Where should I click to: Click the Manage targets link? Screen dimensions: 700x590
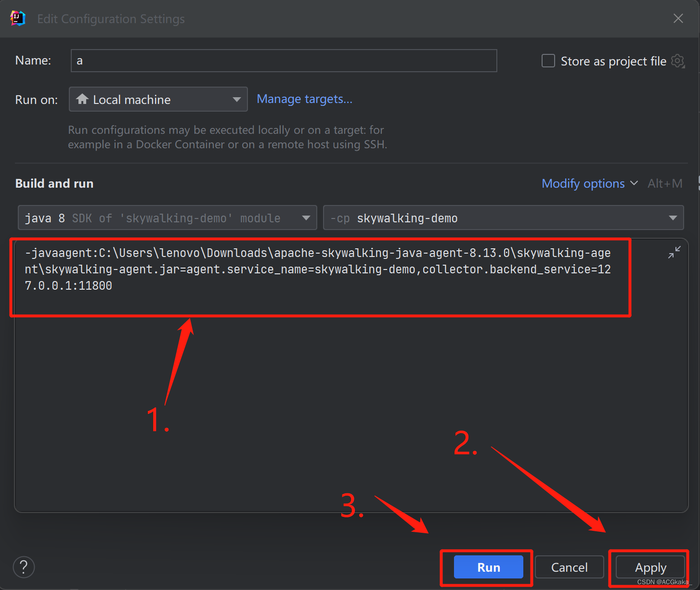pyautogui.click(x=305, y=99)
